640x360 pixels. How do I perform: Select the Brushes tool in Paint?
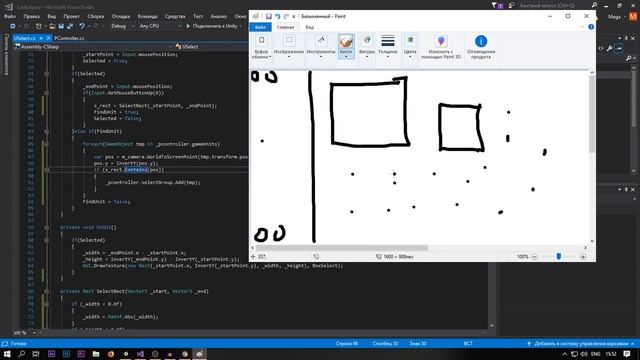(346, 47)
